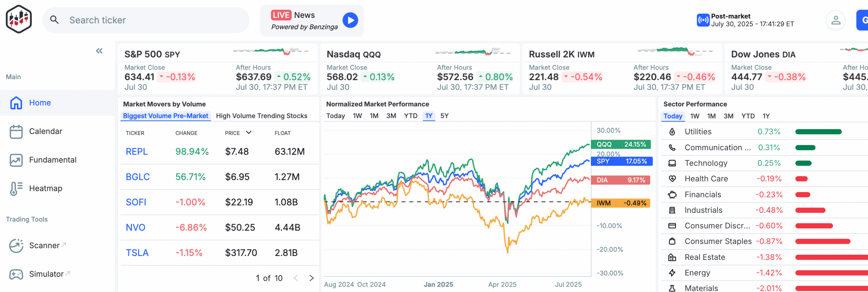Select Biggest Volume Pre-Market tab
The image size is (868, 292).
coord(165,116)
